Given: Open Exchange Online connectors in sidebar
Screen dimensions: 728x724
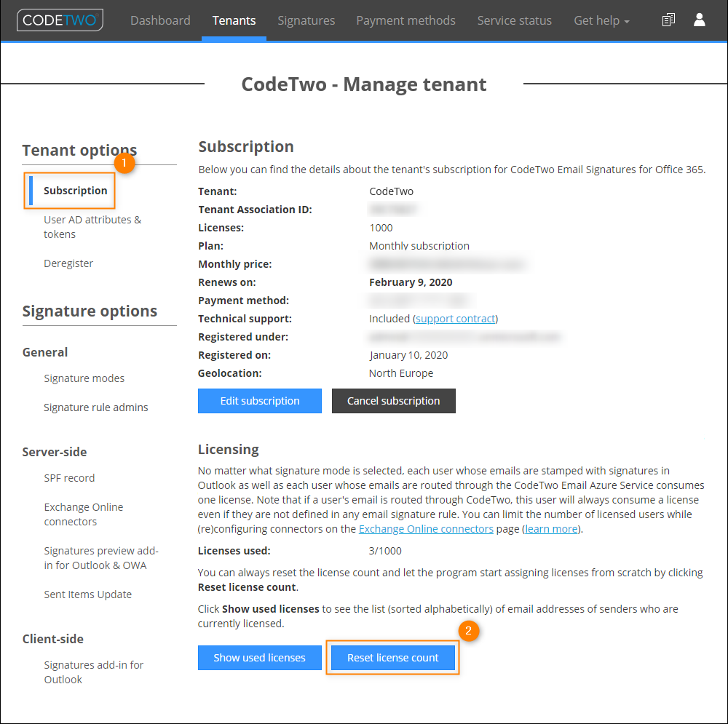Looking at the screenshot, I should pos(84,514).
